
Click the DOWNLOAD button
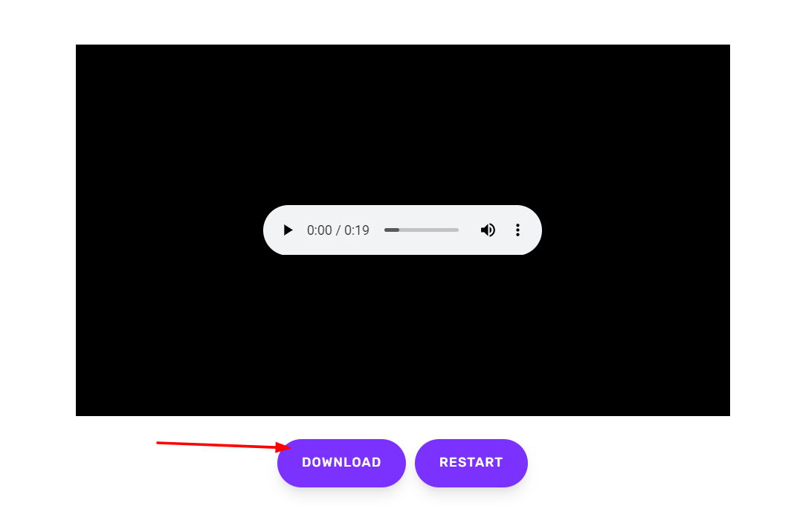[341, 463]
